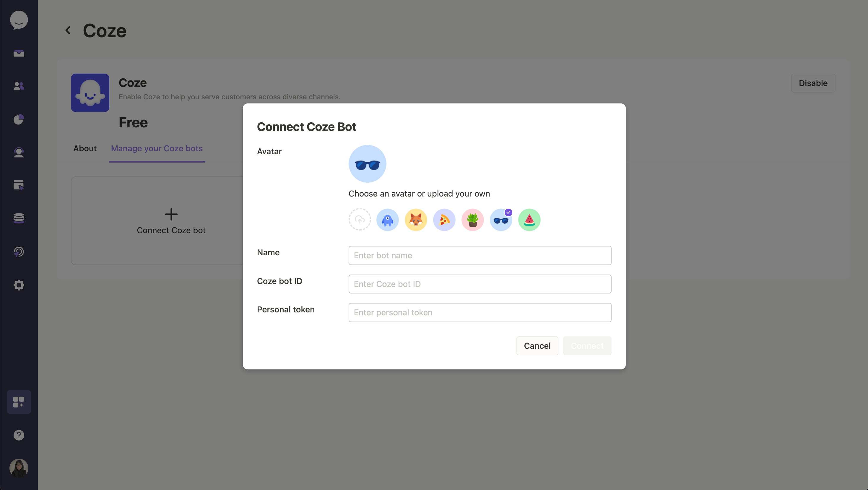
Task: Switch to Manage your Coze bots tab
Action: click(156, 148)
